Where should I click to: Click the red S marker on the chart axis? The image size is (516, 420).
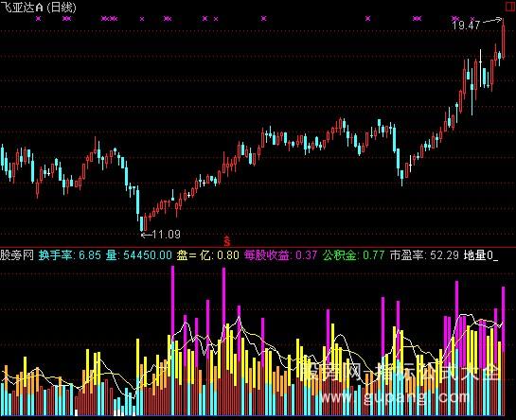point(226,241)
